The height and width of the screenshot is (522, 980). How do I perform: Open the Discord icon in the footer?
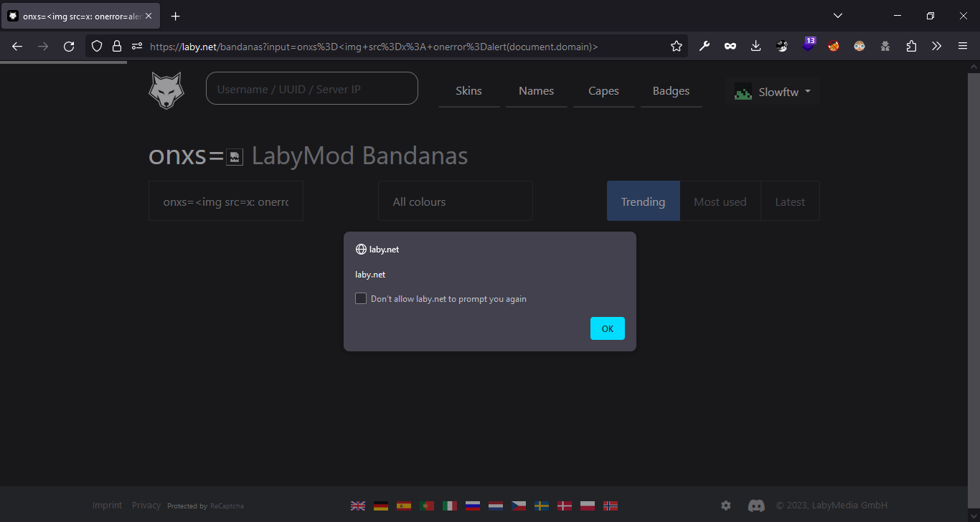(x=756, y=506)
